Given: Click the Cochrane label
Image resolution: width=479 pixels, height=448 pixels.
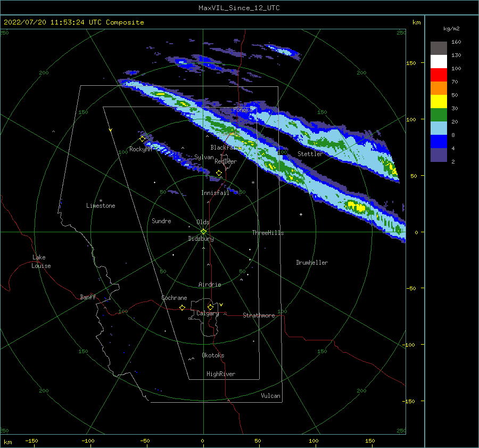Looking at the screenshot, I should (x=174, y=298).
